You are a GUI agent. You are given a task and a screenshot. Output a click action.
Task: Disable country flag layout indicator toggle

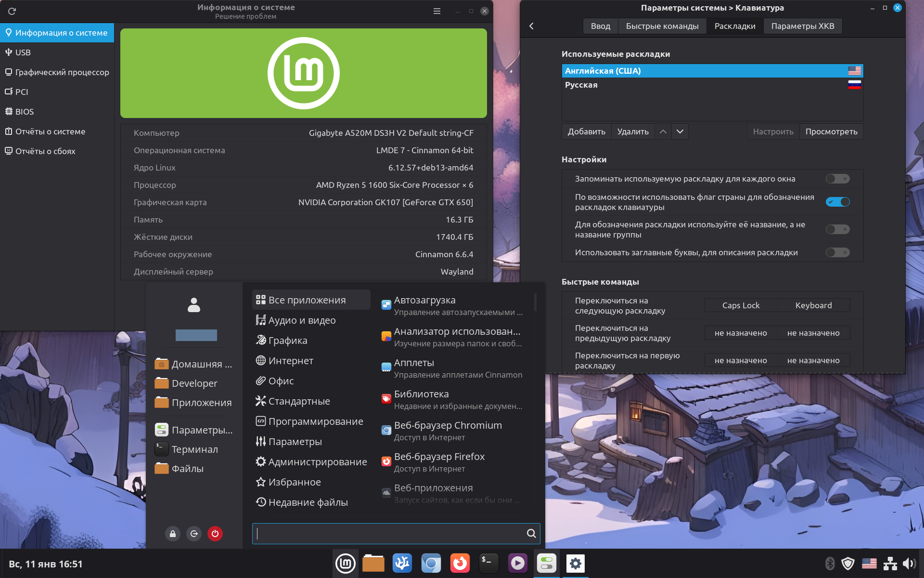tap(837, 202)
